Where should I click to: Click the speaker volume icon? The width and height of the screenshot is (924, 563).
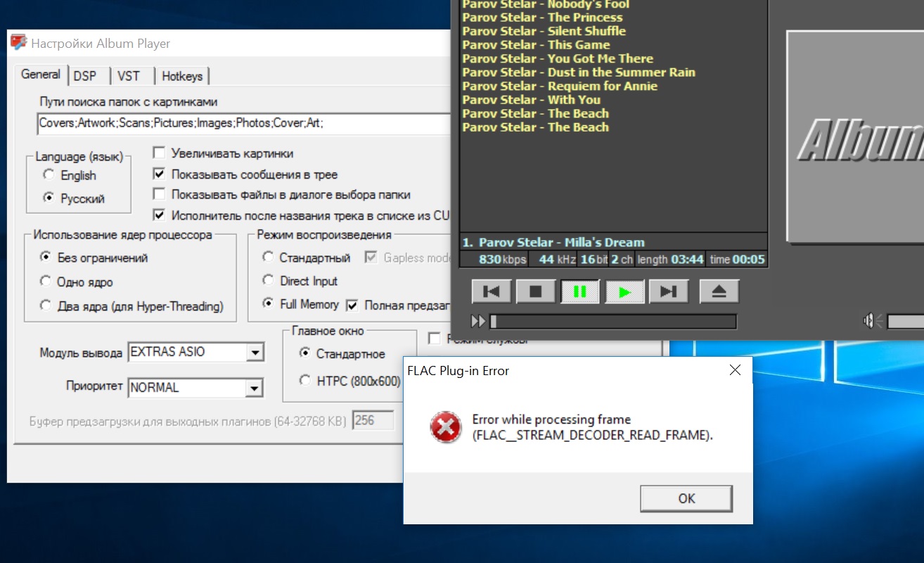click(x=873, y=322)
